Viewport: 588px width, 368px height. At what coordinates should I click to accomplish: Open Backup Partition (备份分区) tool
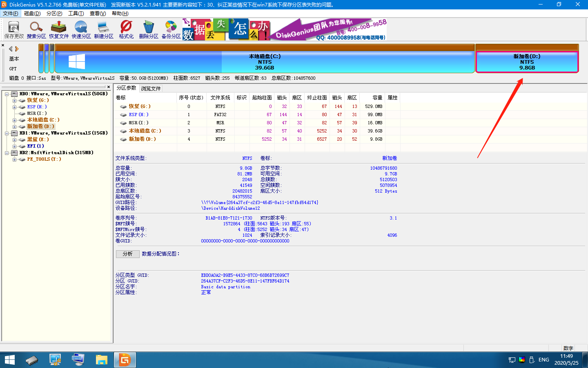pyautogui.click(x=171, y=30)
